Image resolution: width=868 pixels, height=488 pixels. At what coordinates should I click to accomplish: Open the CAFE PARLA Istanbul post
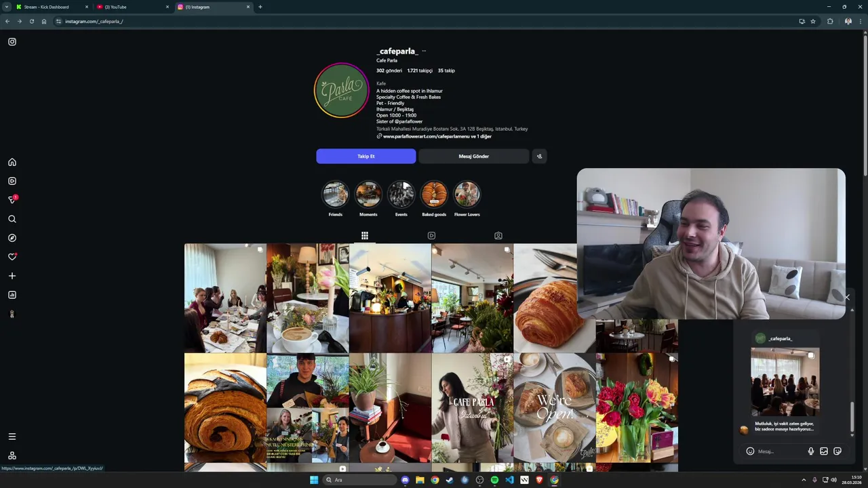point(472,407)
